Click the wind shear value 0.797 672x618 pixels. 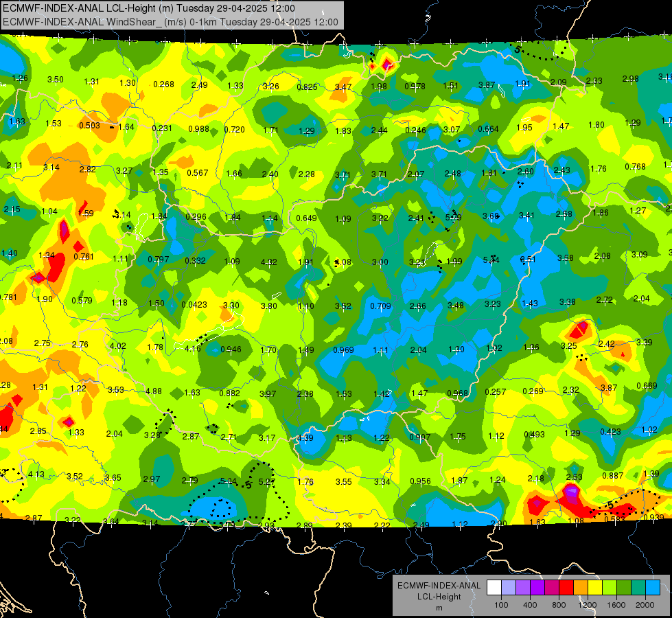click(159, 260)
